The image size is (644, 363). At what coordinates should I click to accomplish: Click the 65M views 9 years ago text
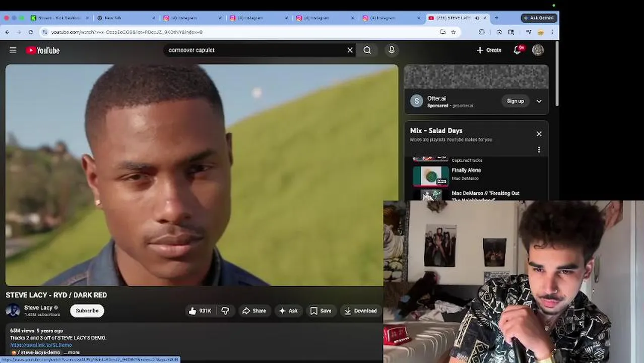36,331
